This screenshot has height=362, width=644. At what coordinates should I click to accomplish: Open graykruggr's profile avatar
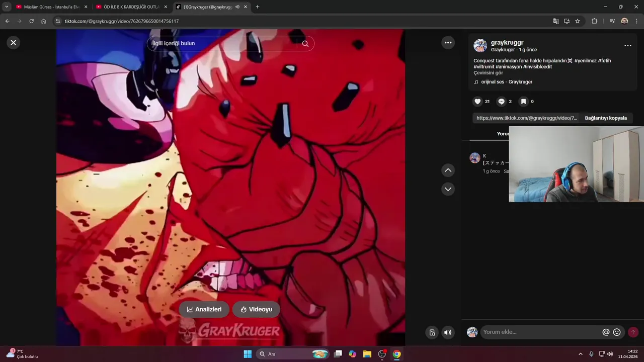(480, 46)
